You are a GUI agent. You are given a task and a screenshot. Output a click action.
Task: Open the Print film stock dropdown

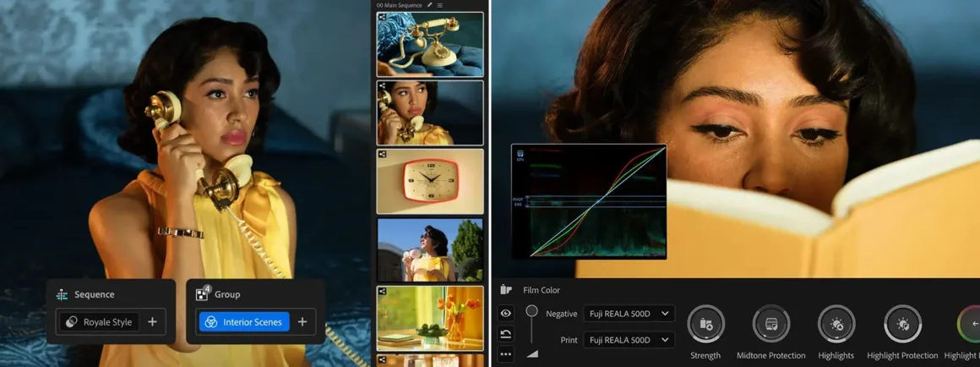click(x=629, y=340)
